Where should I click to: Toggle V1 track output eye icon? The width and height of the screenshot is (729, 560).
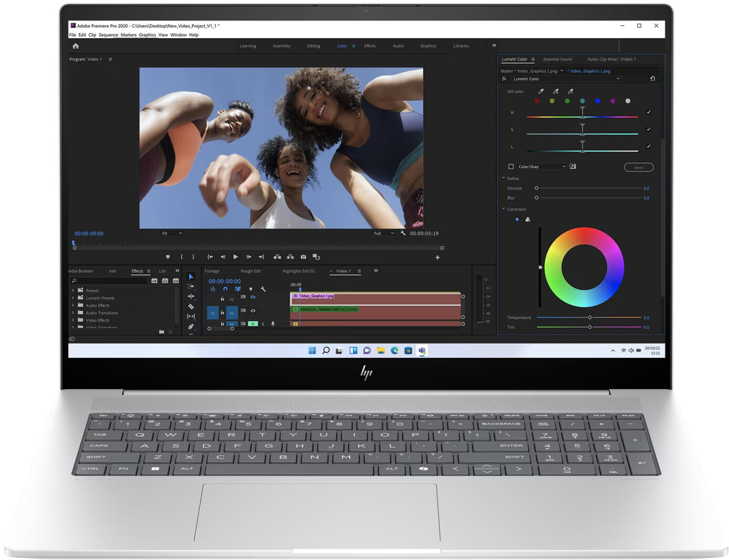tap(253, 311)
